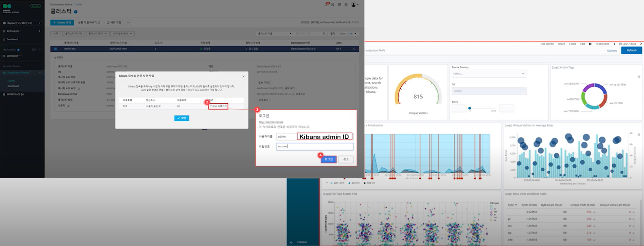
Task: Open the document icon in the header
Action: tap(346, 4)
